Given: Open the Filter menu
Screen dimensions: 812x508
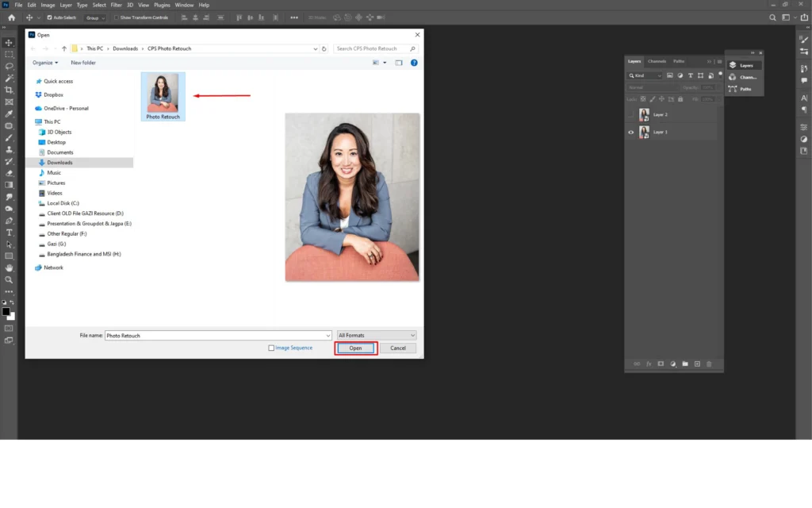Looking at the screenshot, I should [x=117, y=4].
